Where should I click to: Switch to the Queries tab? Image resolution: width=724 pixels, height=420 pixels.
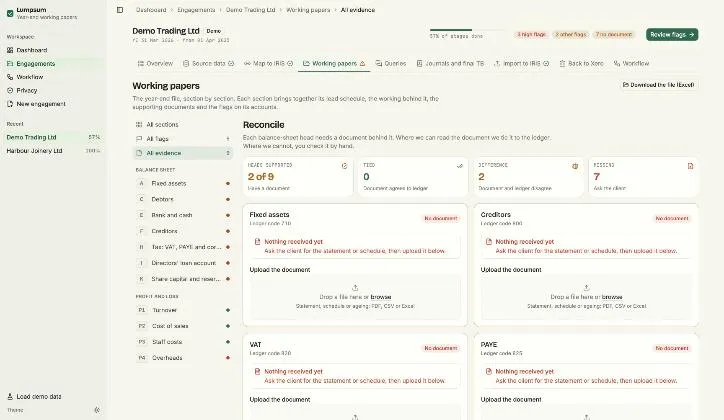391,64
